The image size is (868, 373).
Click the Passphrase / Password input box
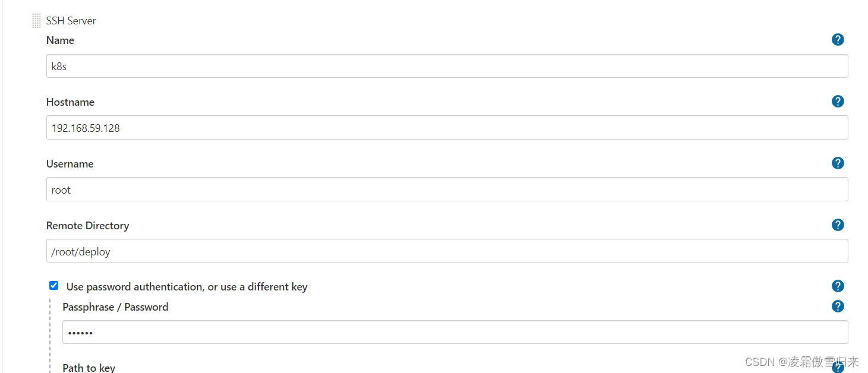point(454,333)
